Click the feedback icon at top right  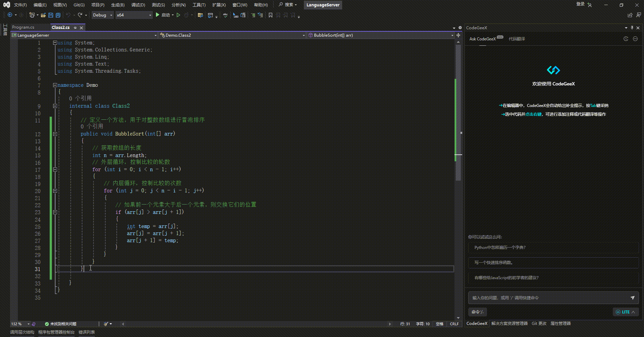(x=638, y=15)
